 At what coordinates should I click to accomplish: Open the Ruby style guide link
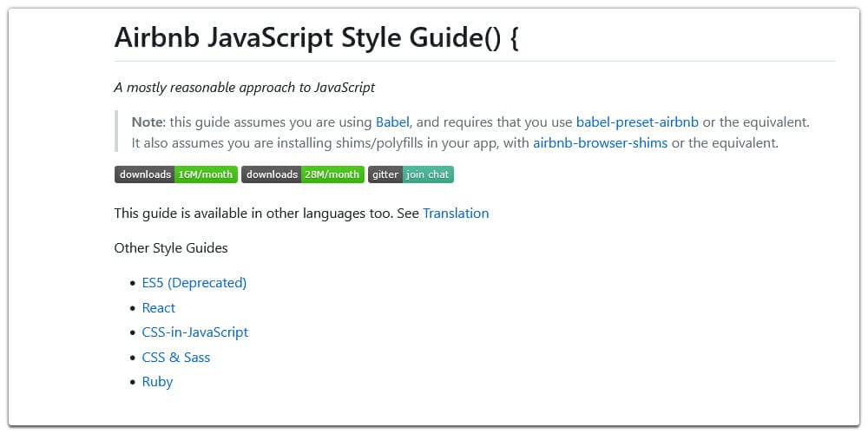(157, 382)
